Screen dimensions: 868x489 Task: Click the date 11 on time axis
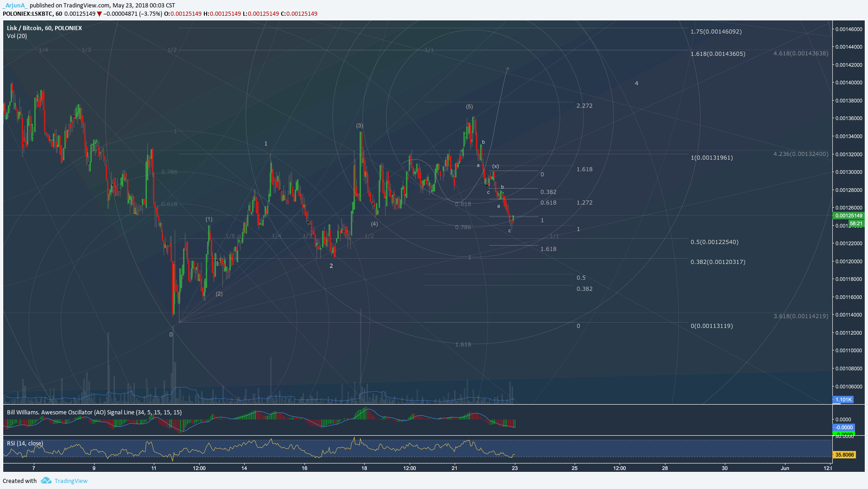[154, 468]
